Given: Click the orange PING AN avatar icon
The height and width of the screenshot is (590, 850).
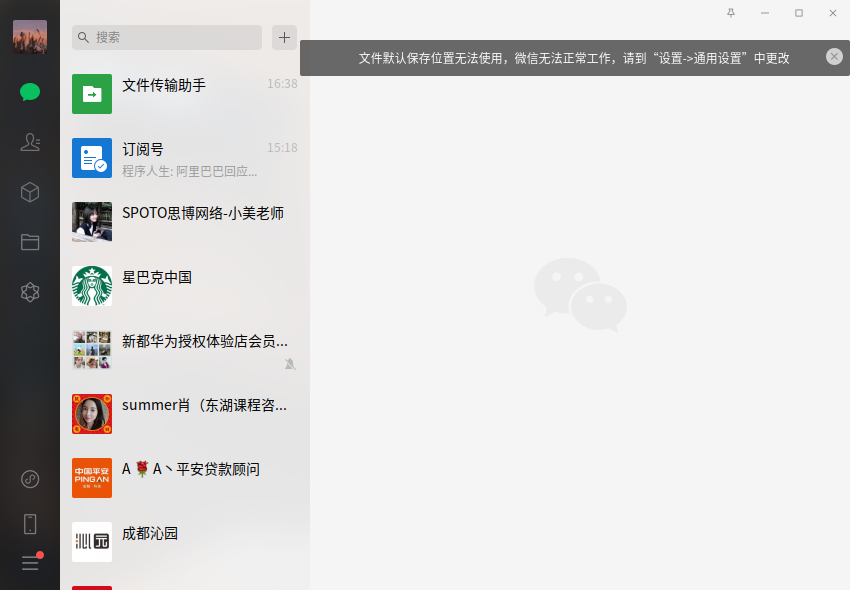Looking at the screenshot, I should click(x=92, y=478).
